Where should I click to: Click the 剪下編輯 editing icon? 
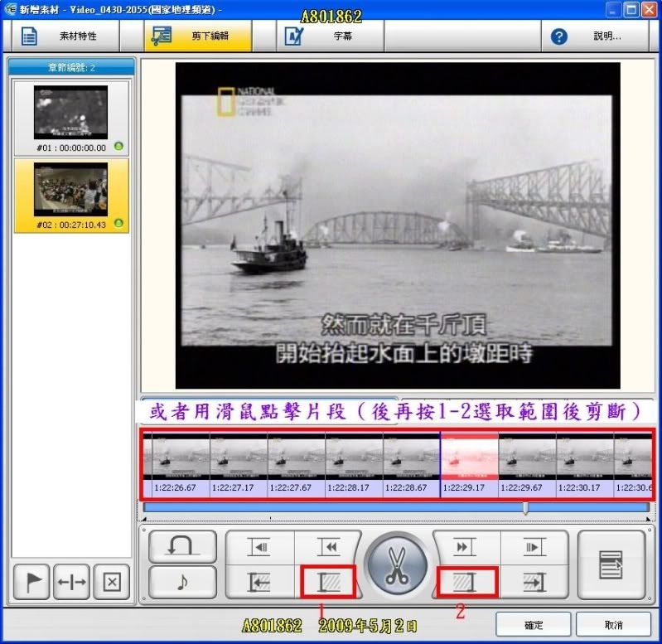pyautogui.click(x=161, y=36)
